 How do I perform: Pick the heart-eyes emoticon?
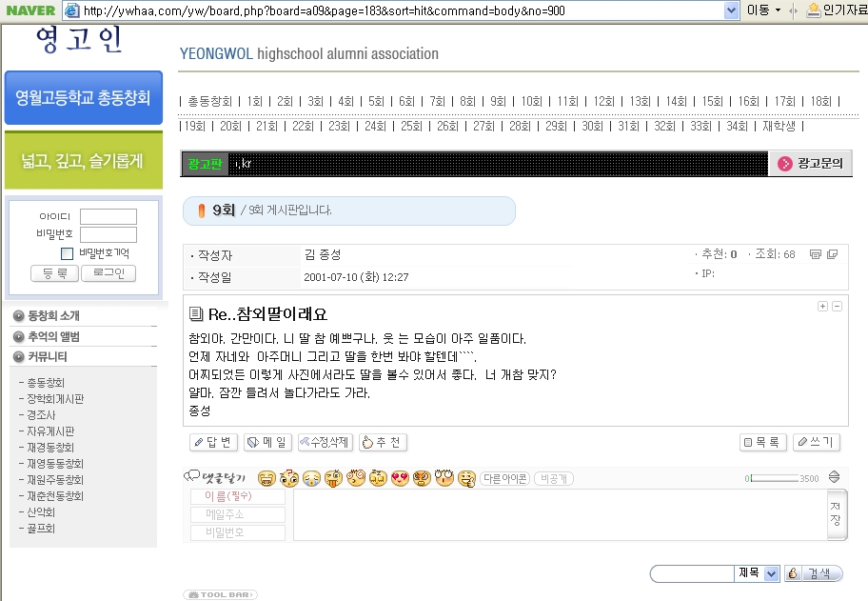coord(400,478)
